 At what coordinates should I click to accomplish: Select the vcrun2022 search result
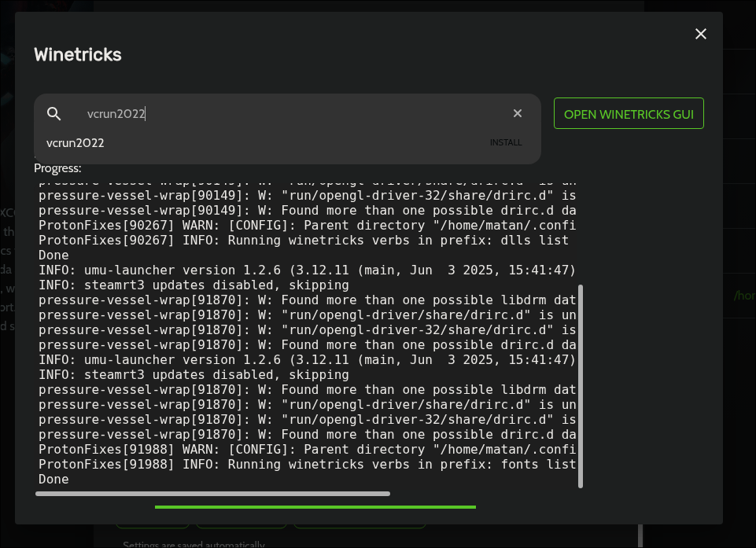pyautogui.click(x=76, y=143)
